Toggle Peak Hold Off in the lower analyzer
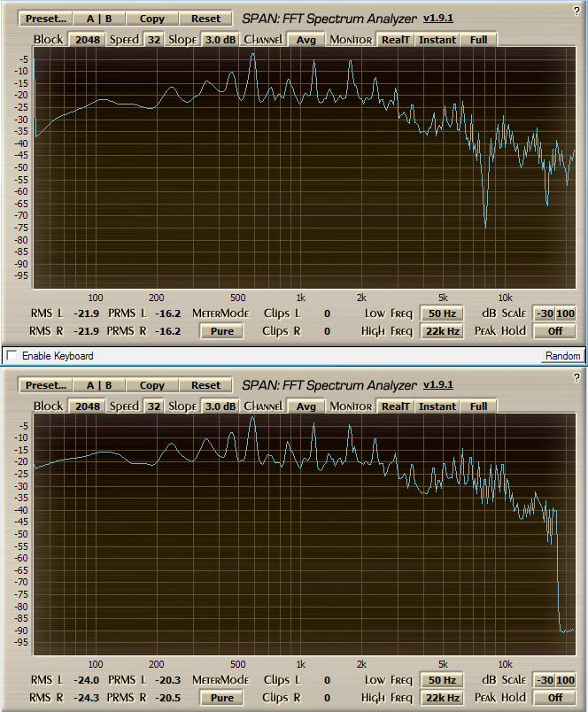This screenshot has height=712, width=588. click(554, 698)
